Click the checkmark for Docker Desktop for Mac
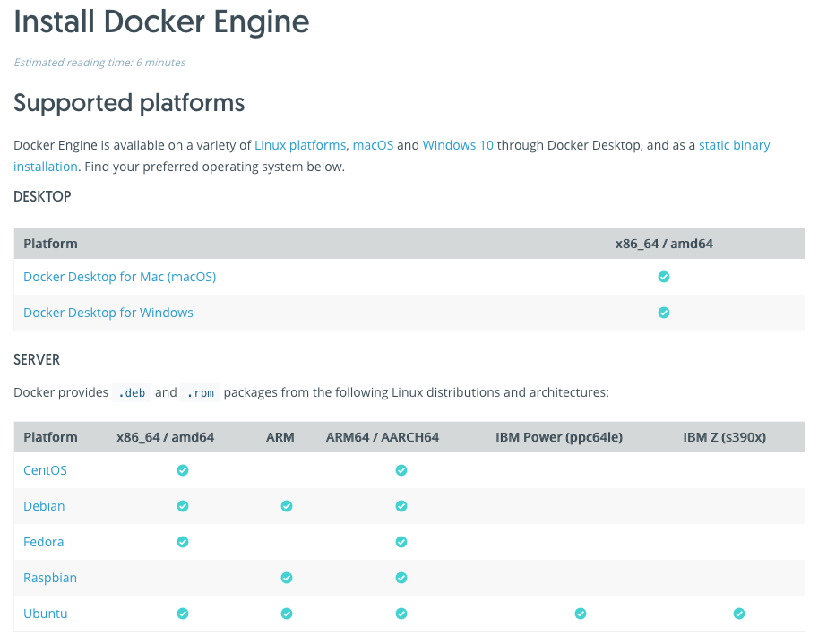This screenshot has height=644, width=827. coord(664,277)
